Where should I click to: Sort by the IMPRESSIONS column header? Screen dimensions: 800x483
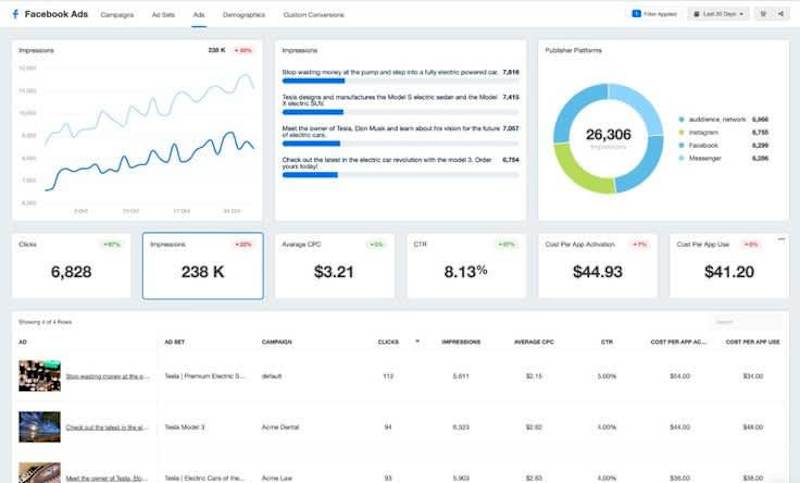point(461,342)
